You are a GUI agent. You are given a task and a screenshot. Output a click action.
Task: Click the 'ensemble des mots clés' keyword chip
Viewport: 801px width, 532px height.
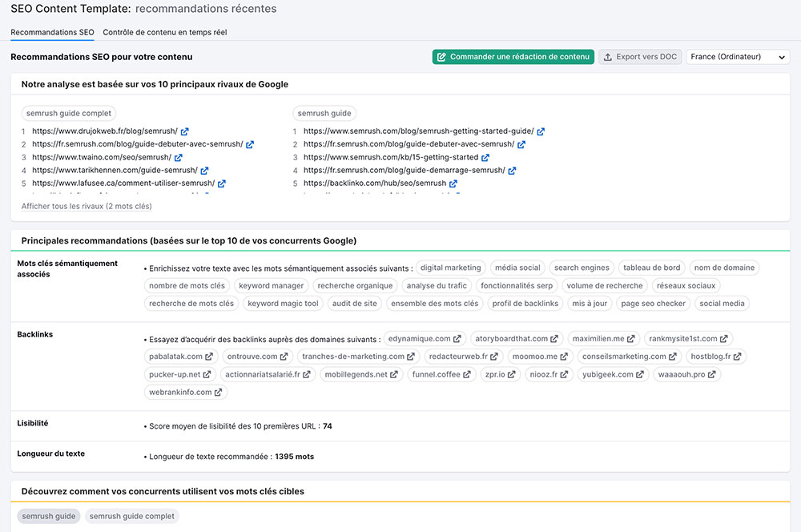pos(435,304)
